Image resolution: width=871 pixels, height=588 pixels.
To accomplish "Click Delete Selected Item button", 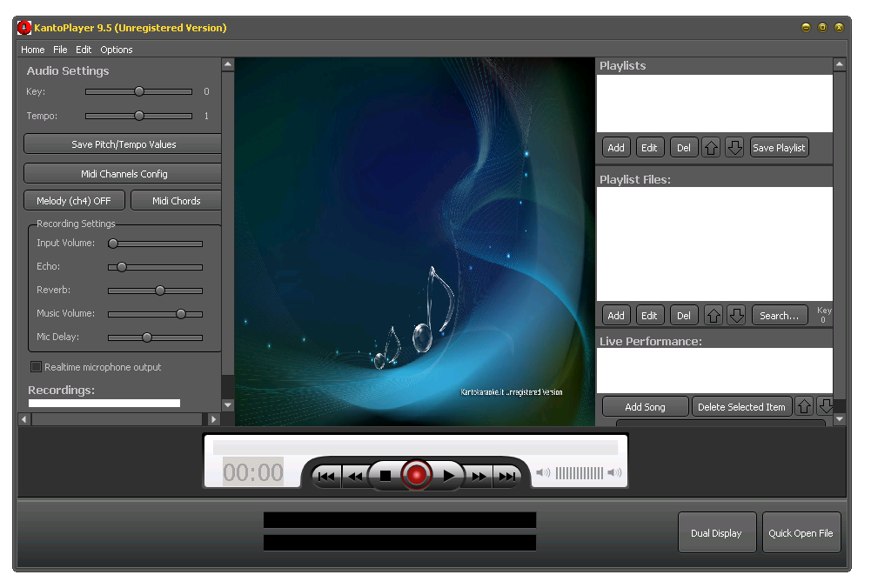I will point(741,406).
